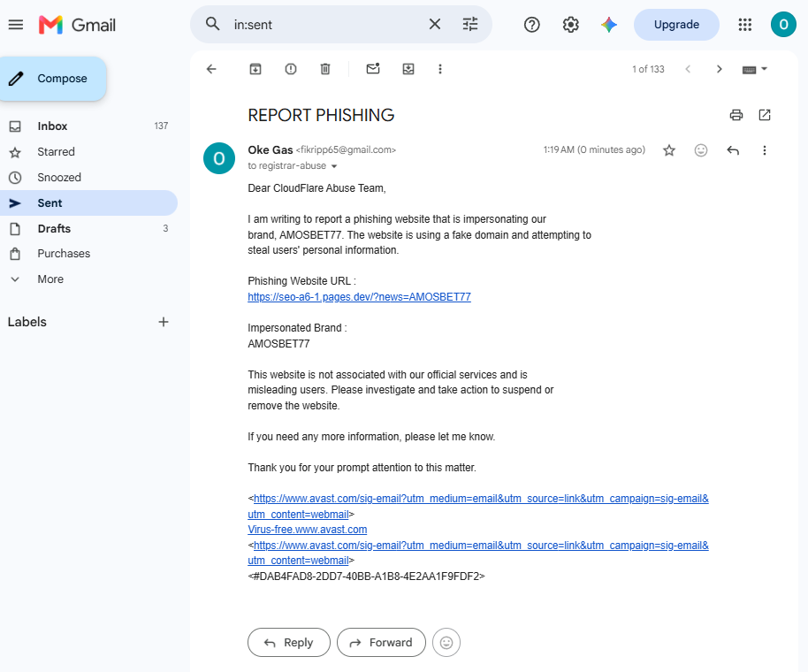Reply using the header arrow icon

tap(733, 150)
